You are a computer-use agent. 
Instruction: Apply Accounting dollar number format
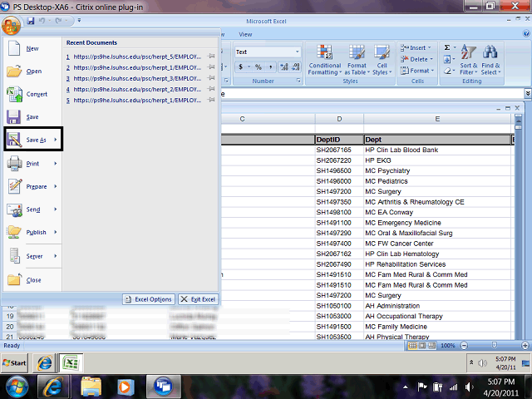click(240, 66)
